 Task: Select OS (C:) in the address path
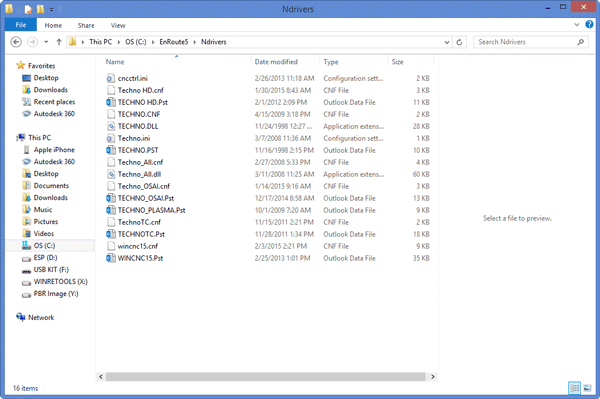(x=135, y=42)
